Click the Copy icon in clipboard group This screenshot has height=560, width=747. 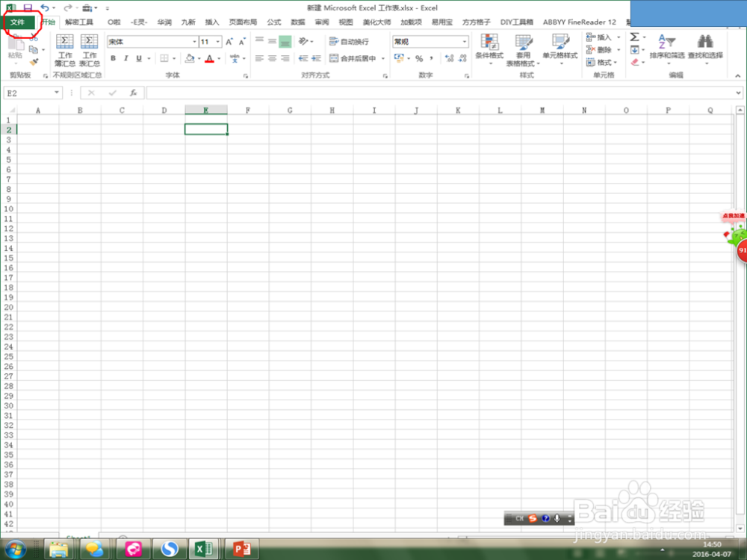click(x=34, y=49)
